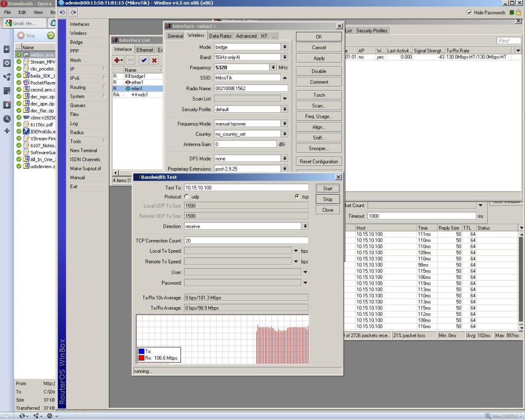The image size is (525, 420).
Task: Open the Direction dropdown in Bandwidth Test
Action: coord(305,226)
